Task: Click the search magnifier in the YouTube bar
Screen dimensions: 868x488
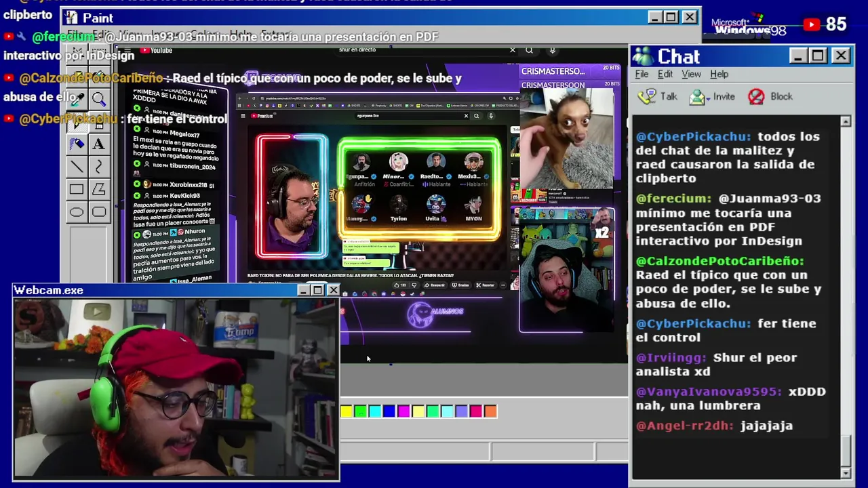Action: coord(529,50)
